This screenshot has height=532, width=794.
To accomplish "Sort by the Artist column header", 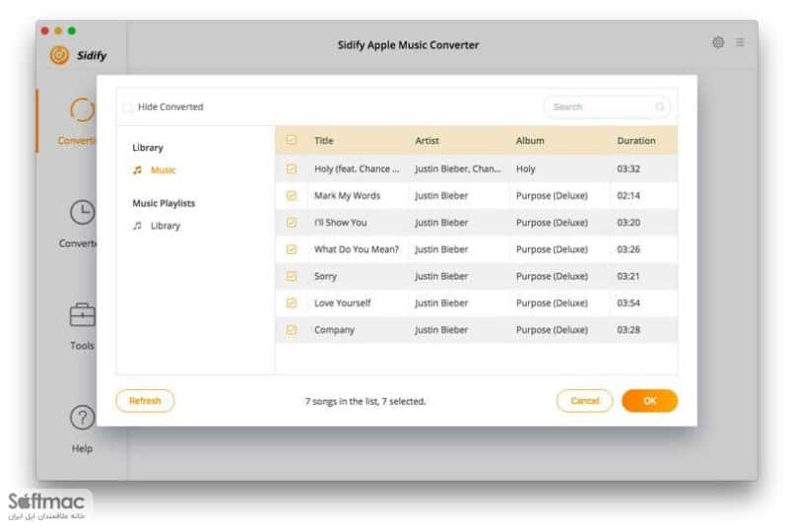I will click(x=427, y=141).
